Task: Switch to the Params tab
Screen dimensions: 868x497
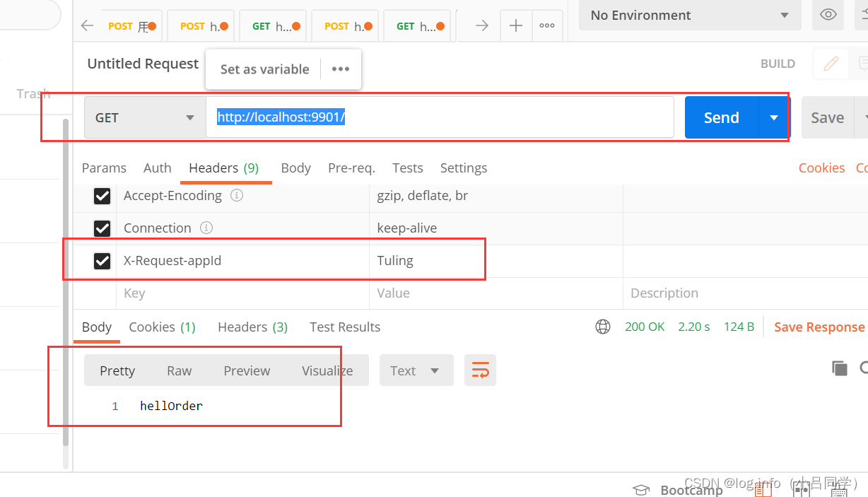Action: [x=104, y=168]
